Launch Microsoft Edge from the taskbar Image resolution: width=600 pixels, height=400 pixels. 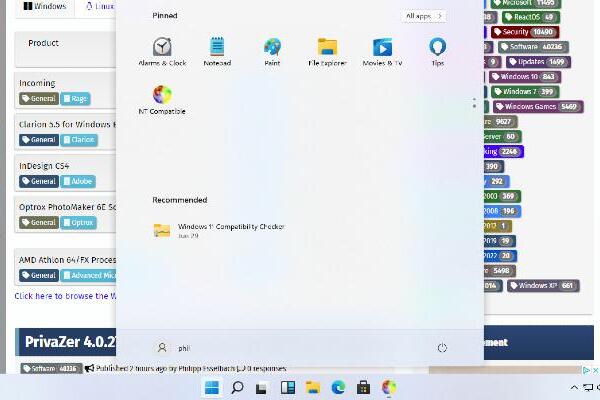(338, 388)
